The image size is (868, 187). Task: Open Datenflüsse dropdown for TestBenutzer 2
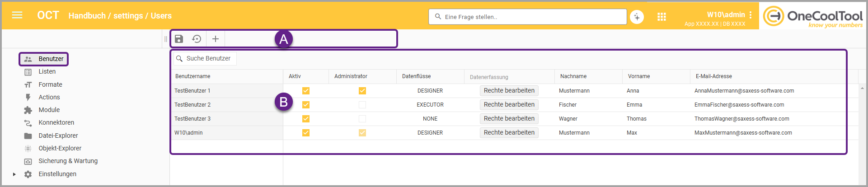click(430, 105)
